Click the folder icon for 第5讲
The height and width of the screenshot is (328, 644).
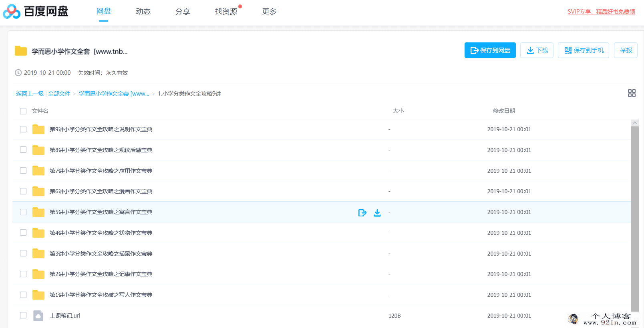[38, 212]
